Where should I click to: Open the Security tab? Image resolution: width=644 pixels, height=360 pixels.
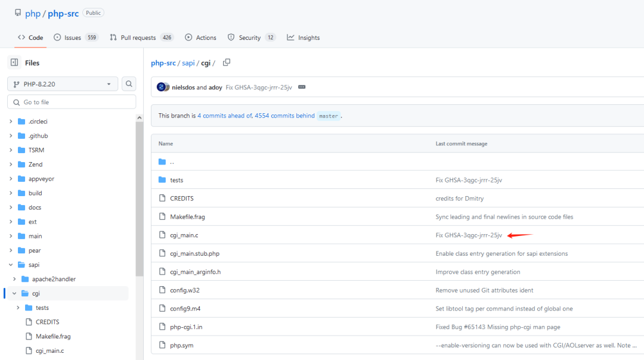252,38
